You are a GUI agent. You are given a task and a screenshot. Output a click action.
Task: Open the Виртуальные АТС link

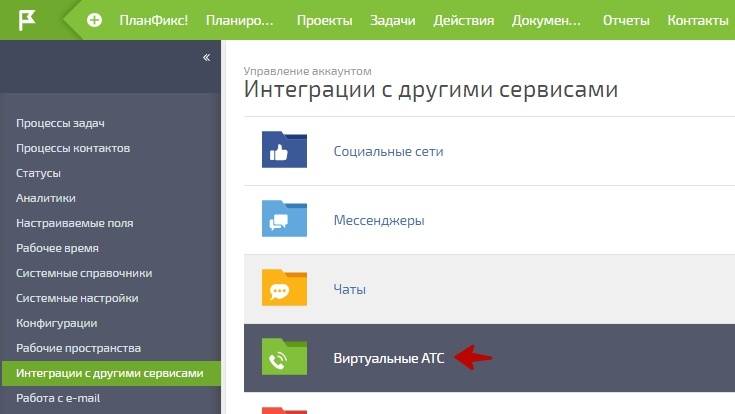(x=389, y=358)
